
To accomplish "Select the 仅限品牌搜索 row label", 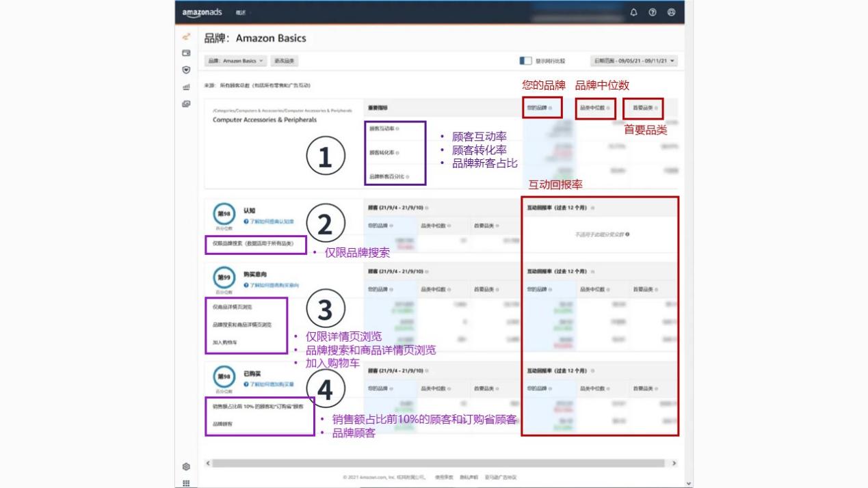I will point(254,243).
